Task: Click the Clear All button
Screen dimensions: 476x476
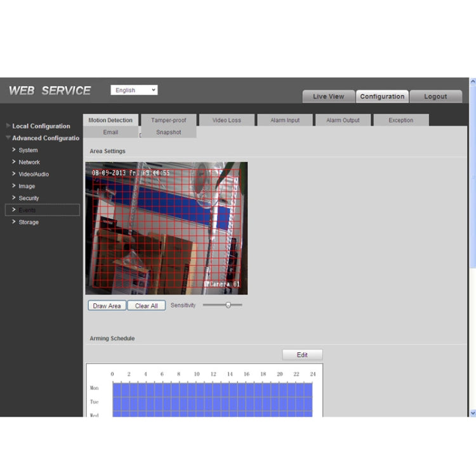Action: tap(147, 306)
